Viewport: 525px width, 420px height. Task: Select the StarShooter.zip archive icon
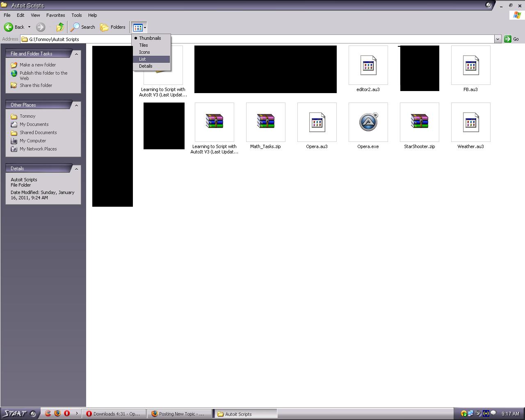tap(419, 121)
